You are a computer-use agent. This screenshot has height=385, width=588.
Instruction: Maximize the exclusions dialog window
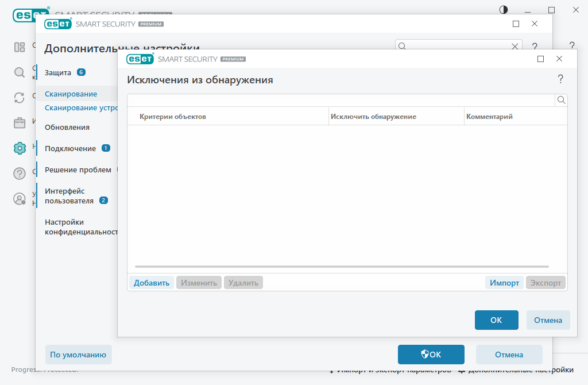coord(540,59)
